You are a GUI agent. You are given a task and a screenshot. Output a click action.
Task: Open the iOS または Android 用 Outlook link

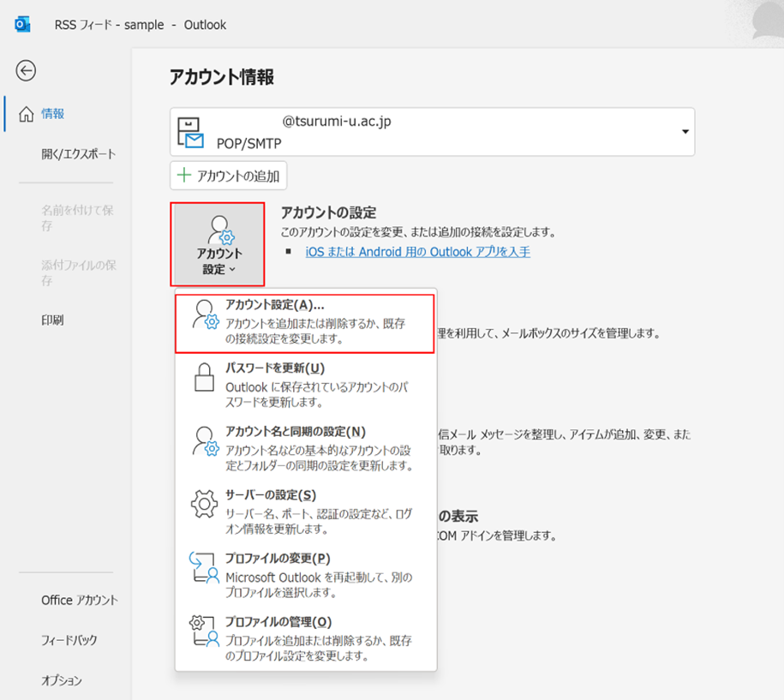coord(417,252)
